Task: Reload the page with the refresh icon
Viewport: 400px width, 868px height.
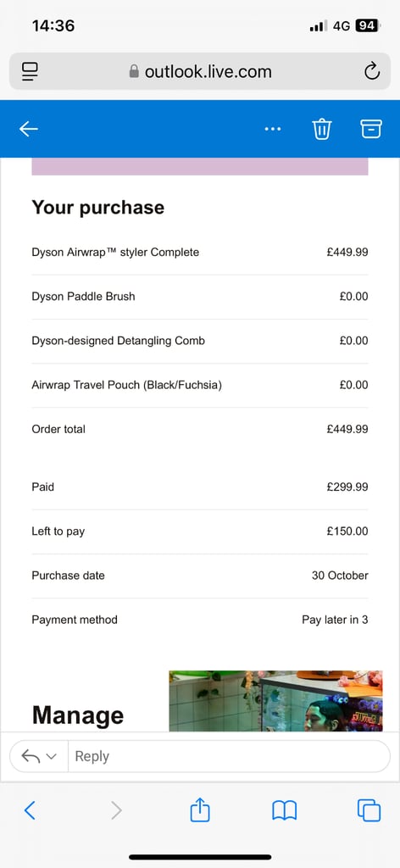Action: pos(372,71)
